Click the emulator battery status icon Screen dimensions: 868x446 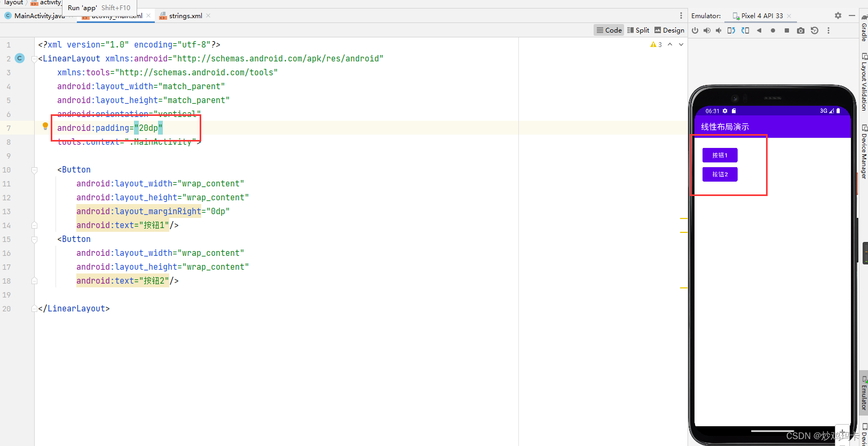[838, 111]
